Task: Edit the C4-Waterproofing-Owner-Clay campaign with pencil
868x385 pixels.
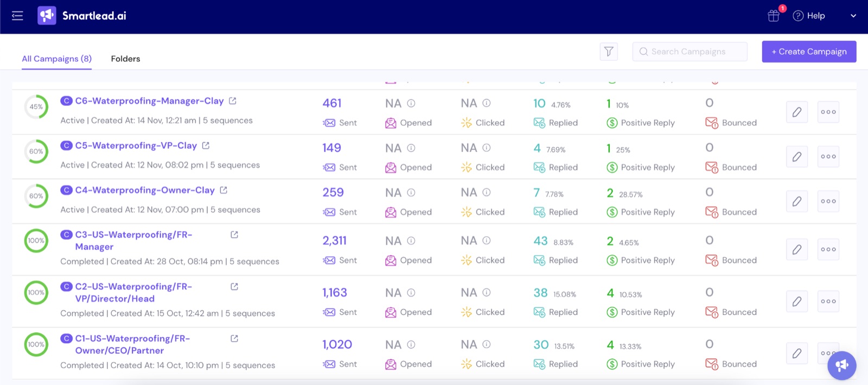Action: pos(797,201)
